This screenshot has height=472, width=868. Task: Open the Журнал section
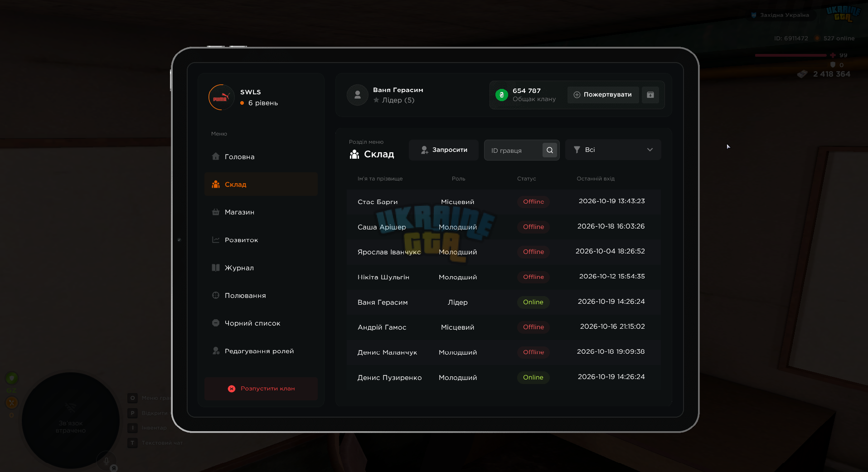coord(261,268)
